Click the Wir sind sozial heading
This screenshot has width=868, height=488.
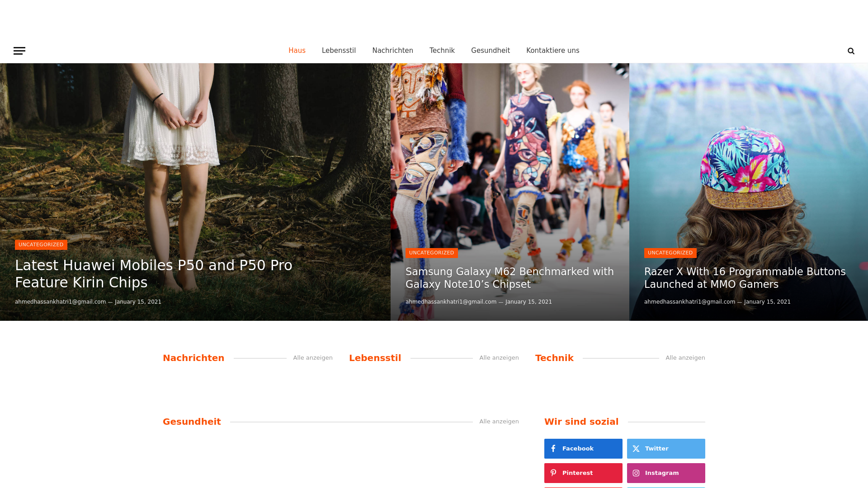coord(581,422)
